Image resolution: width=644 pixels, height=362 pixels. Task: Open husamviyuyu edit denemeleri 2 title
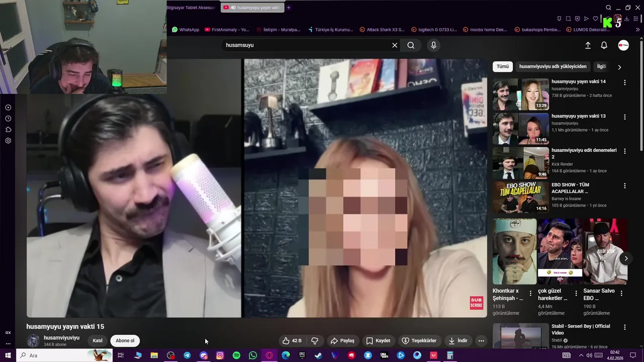coord(584,153)
